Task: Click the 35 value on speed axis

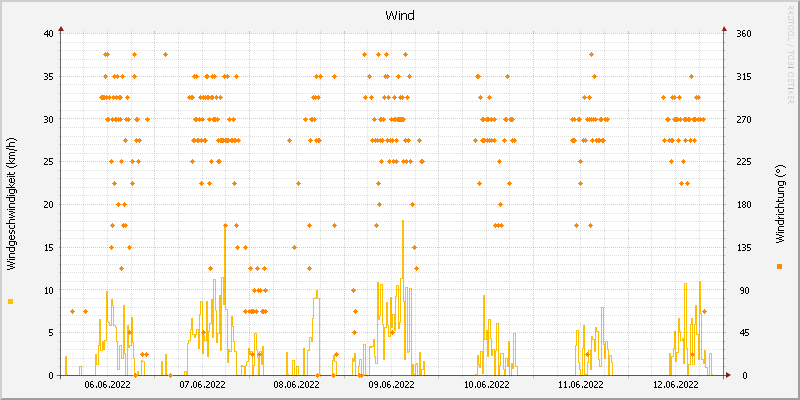Action: pos(48,77)
